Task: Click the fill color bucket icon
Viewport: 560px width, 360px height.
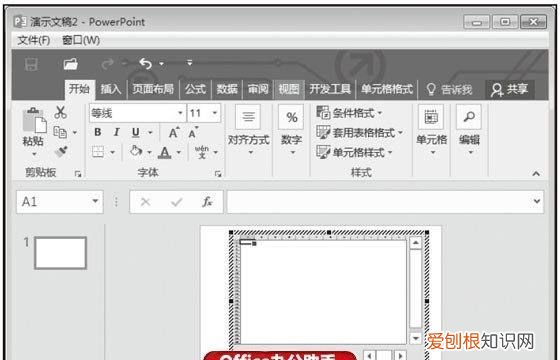Action: 136,151
